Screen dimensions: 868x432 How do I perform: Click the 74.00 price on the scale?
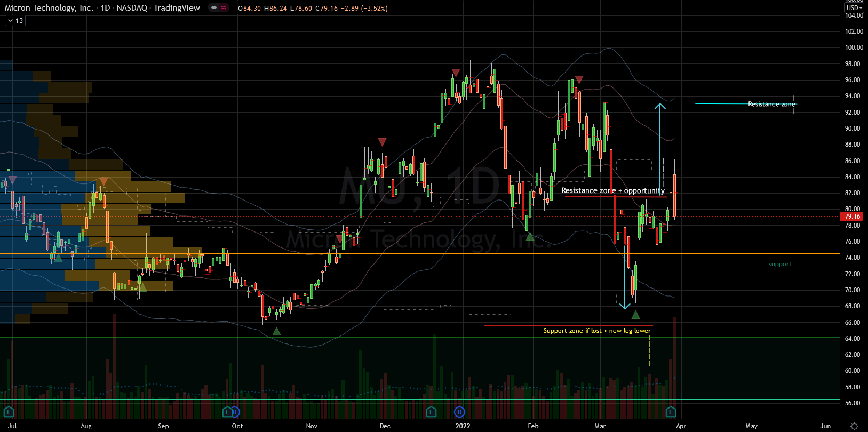[x=853, y=258]
